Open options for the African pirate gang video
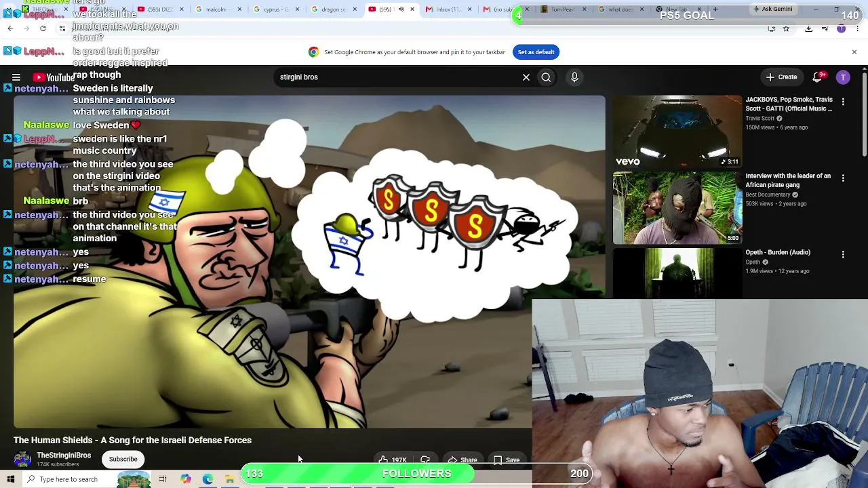Screen dimensions: 868x488 pyautogui.click(x=843, y=178)
